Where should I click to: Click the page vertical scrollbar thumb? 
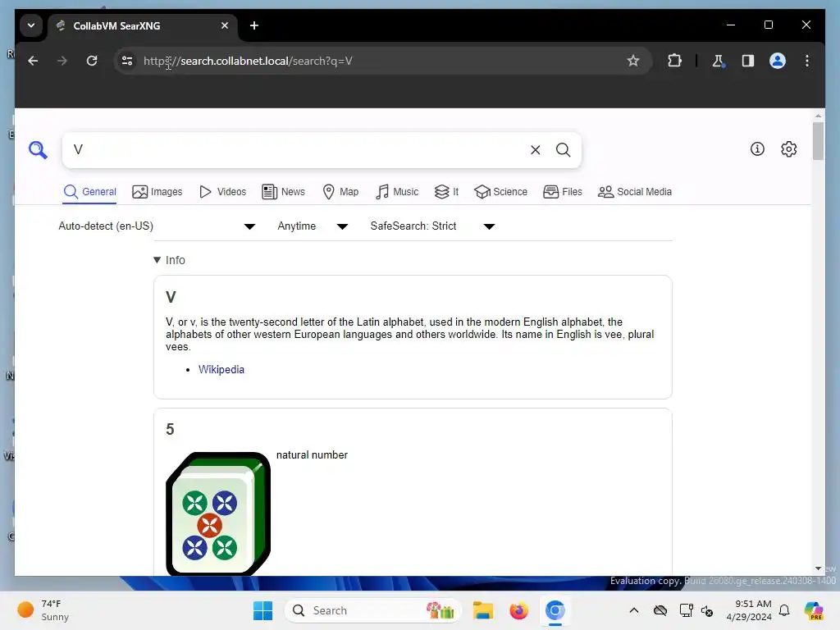818,141
